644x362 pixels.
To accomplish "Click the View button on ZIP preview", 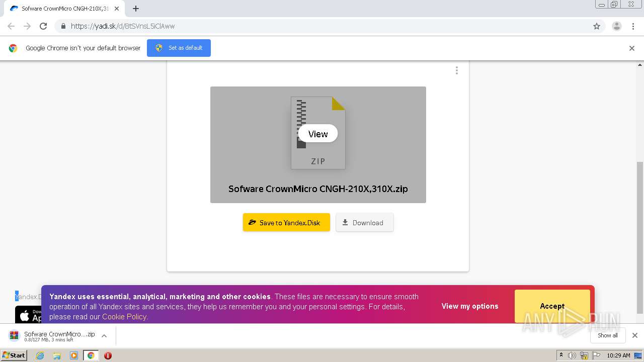I will [318, 134].
